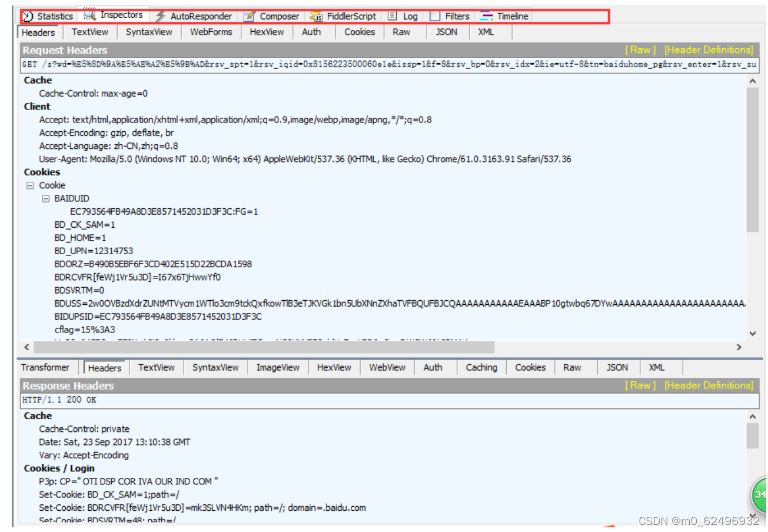Open the FiddlerScript tab
This screenshot has width=768, height=532.
[344, 16]
